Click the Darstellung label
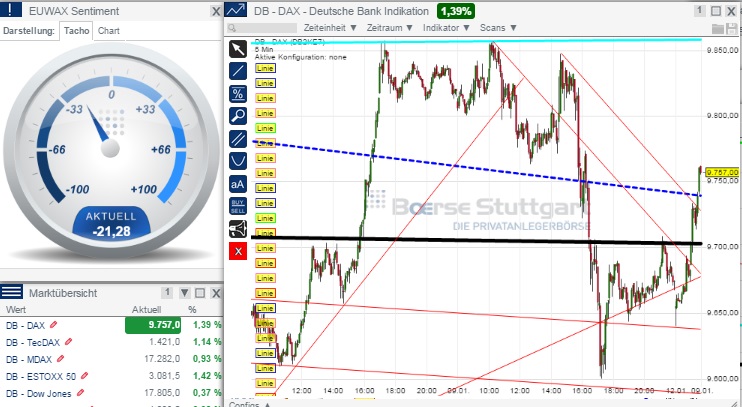The image size is (742, 407). [x=28, y=31]
